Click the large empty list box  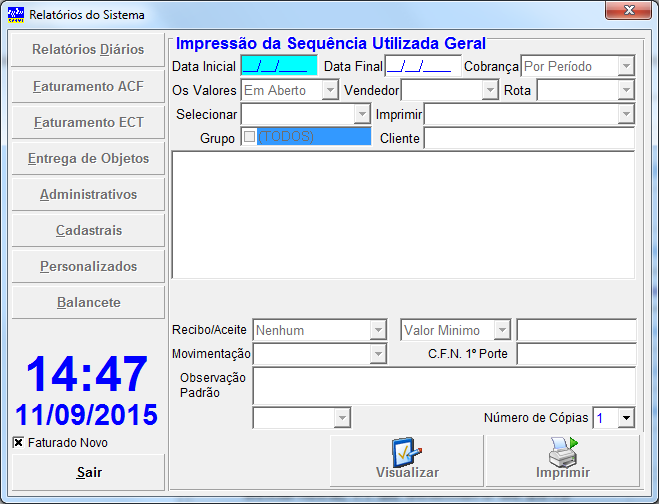[x=403, y=215]
